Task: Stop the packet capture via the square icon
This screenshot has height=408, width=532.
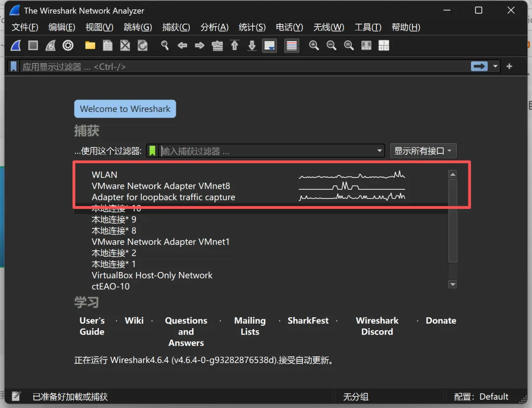Action: [x=33, y=45]
